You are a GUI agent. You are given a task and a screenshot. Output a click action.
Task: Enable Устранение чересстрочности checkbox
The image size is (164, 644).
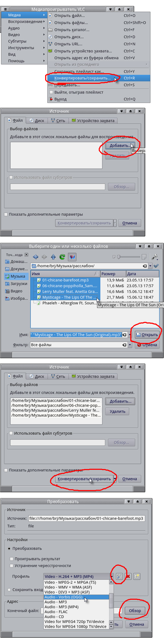12,566
